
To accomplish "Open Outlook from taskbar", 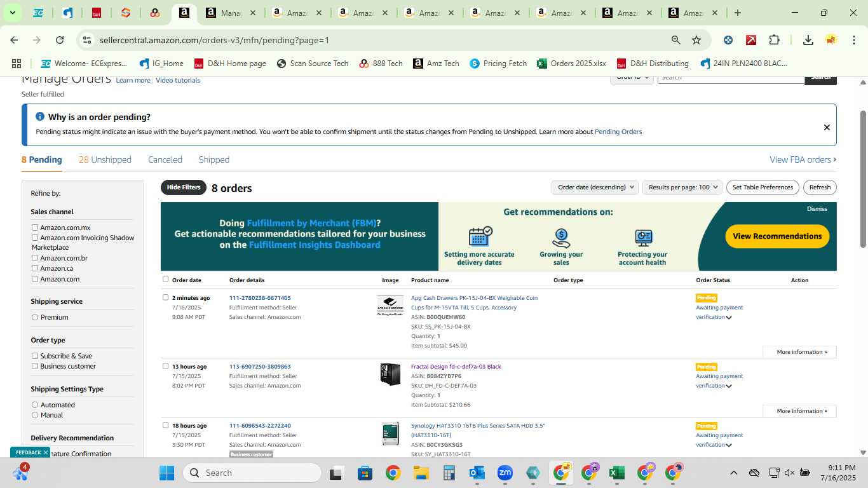I will tap(477, 473).
